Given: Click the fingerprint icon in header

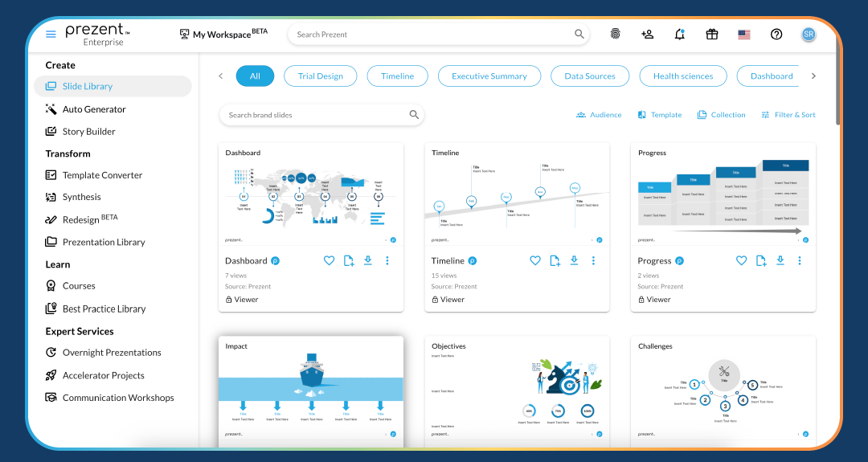Looking at the screenshot, I should [615, 34].
